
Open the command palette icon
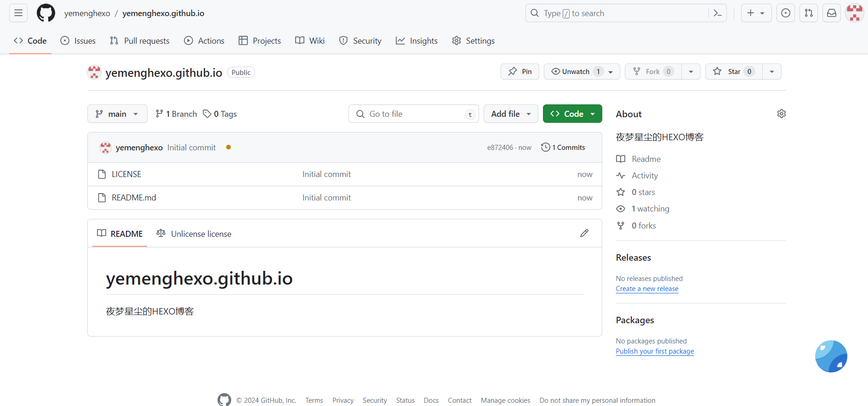tap(717, 13)
